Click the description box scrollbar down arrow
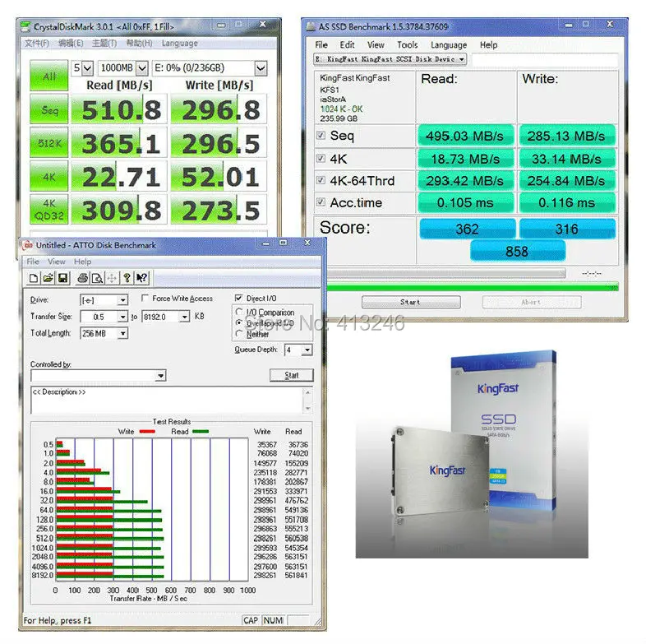This screenshot has height=644, width=646. click(307, 408)
